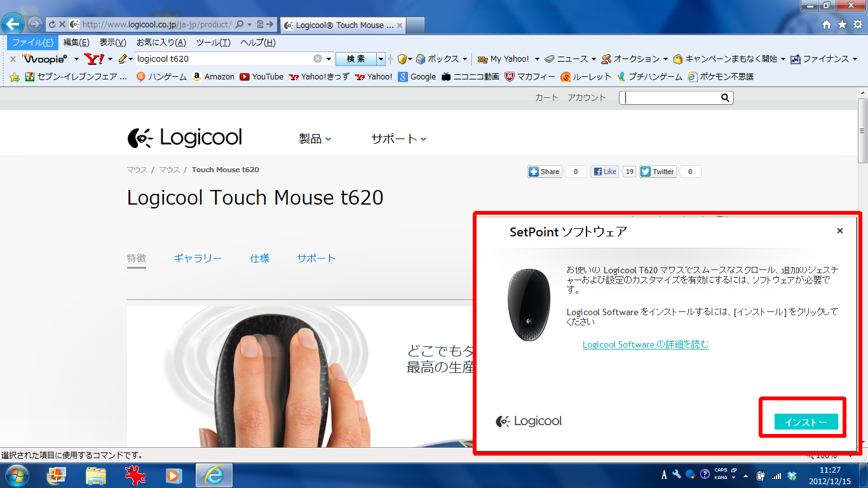Stop loading with the address bar X icon

62,25
